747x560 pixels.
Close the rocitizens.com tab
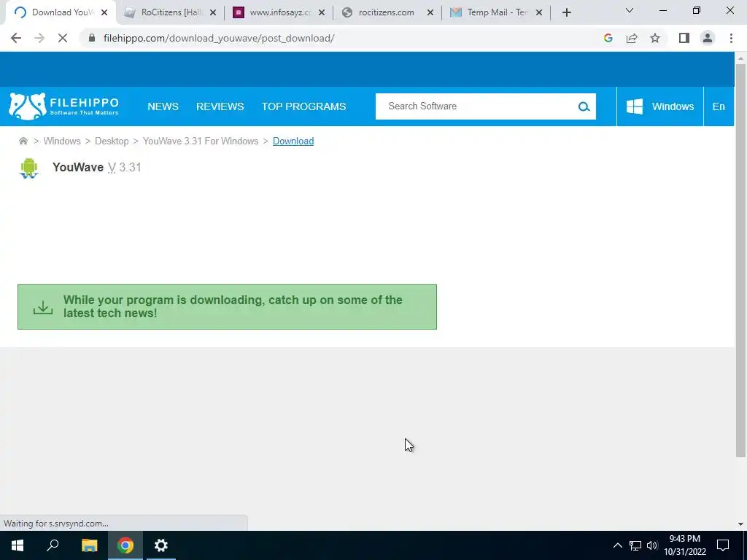(x=430, y=13)
